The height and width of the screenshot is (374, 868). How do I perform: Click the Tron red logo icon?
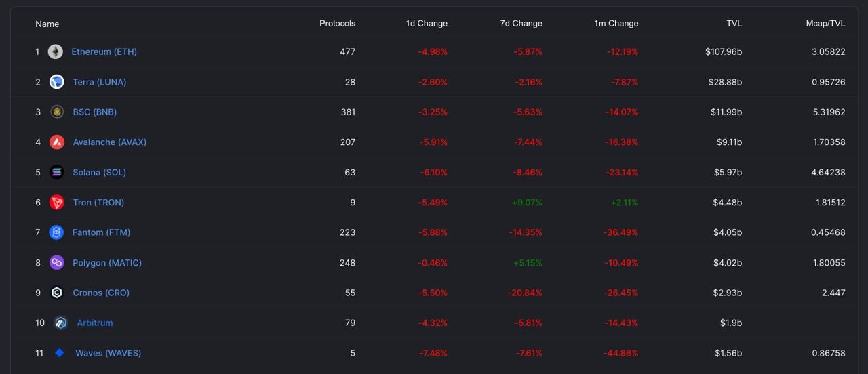tap(57, 203)
